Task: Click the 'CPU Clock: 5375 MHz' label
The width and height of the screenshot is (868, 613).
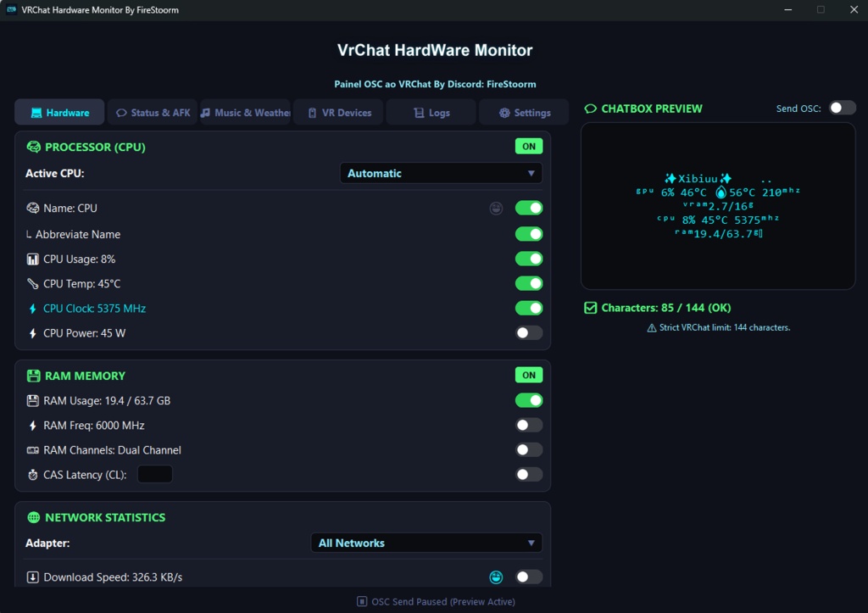Action: pos(95,309)
